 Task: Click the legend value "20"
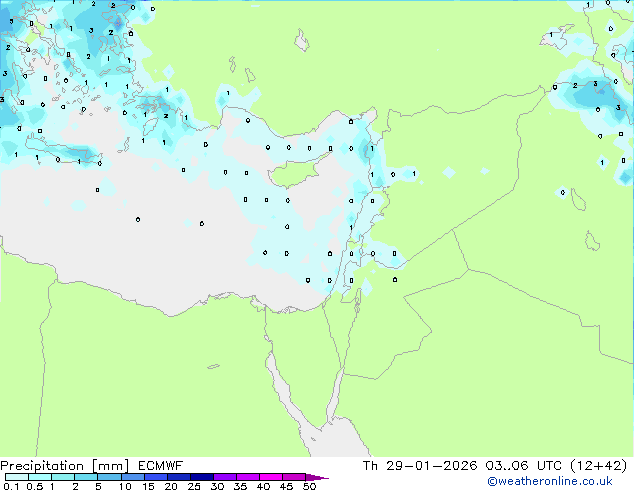[171, 486]
